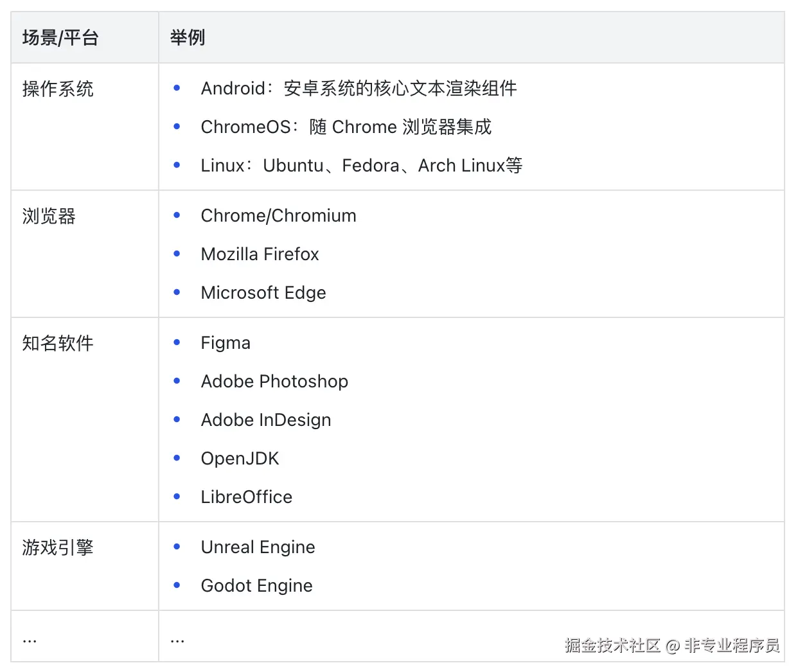Select the Chrome/Chromium list item

pyautogui.click(x=278, y=216)
